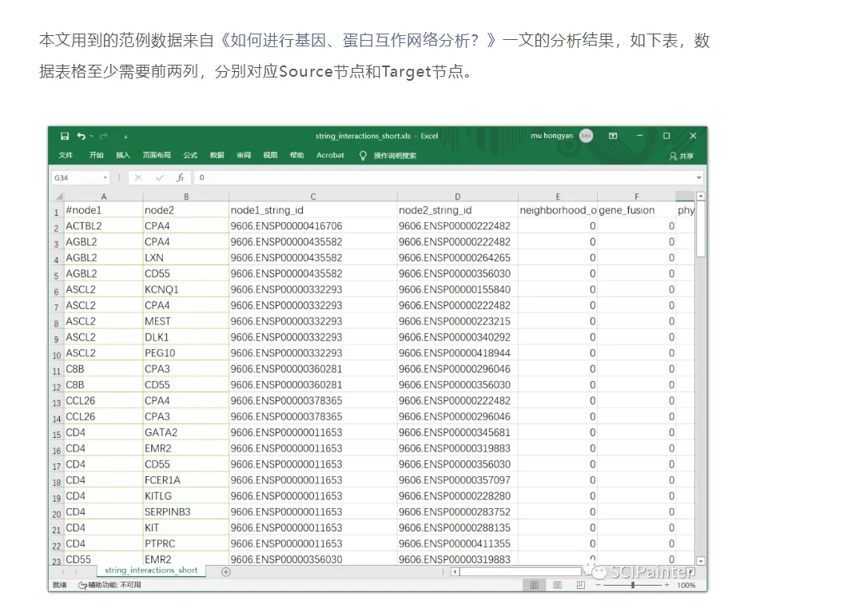Select column C header
The width and height of the screenshot is (851, 616).
coord(313,197)
